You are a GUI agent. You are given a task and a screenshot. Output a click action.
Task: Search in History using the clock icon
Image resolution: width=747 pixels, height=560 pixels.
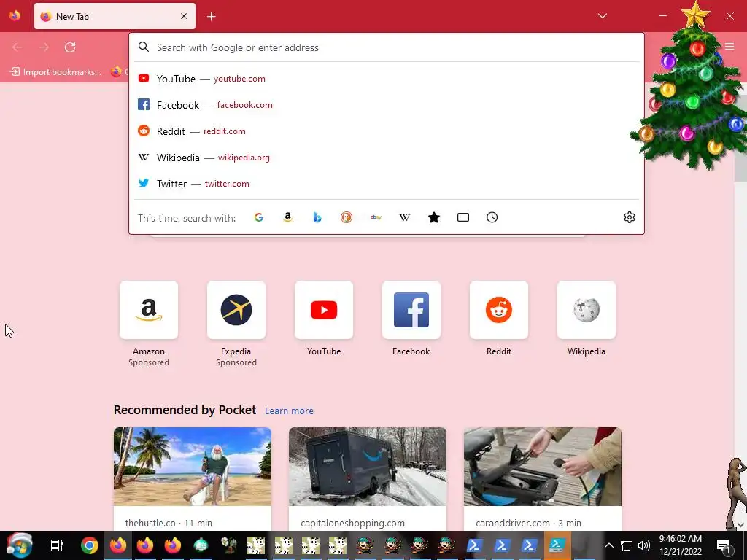(x=492, y=217)
